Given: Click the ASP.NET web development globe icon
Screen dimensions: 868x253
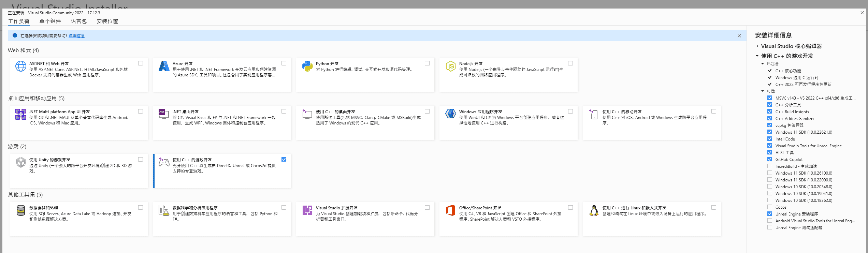Looking at the screenshot, I should pyautogui.click(x=21, y=66).
